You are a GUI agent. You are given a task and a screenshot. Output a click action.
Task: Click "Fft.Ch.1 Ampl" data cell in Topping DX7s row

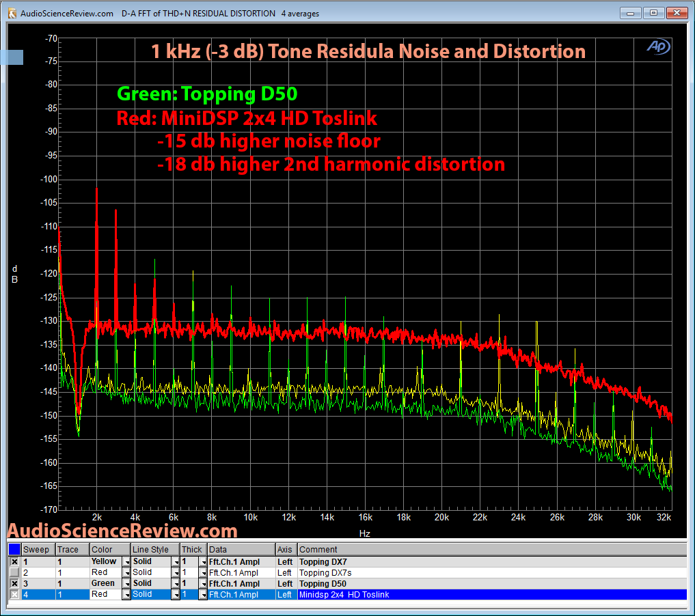[241, 572]
